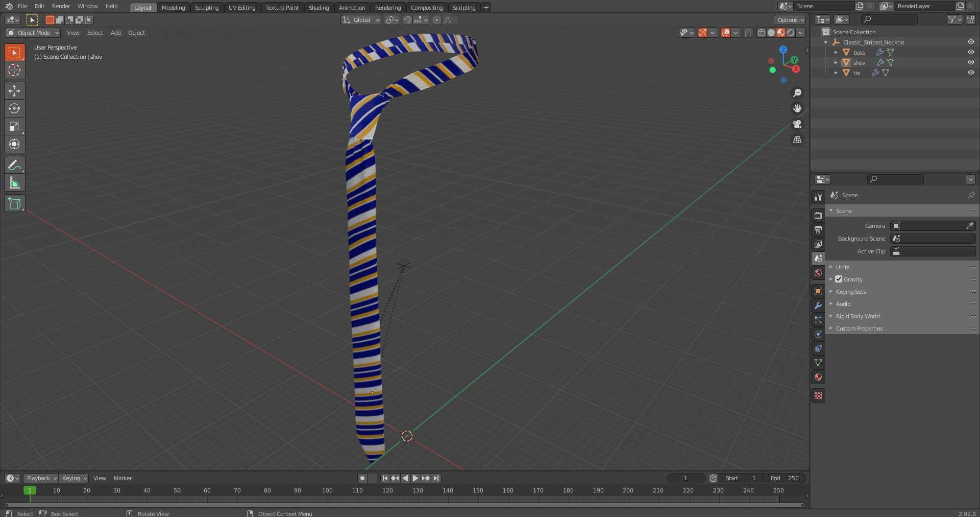The height and width of the screenshot is (517, 980).
Task: Switch to Shading workspace tab
Action: pyautogui.click(x=318, y=8)
